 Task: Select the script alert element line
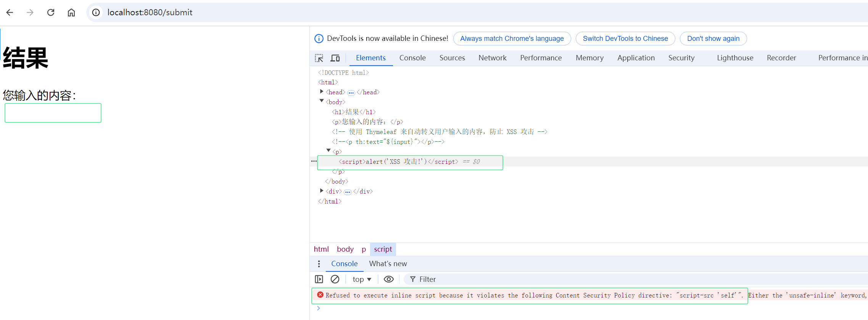(x=398, y=162)
